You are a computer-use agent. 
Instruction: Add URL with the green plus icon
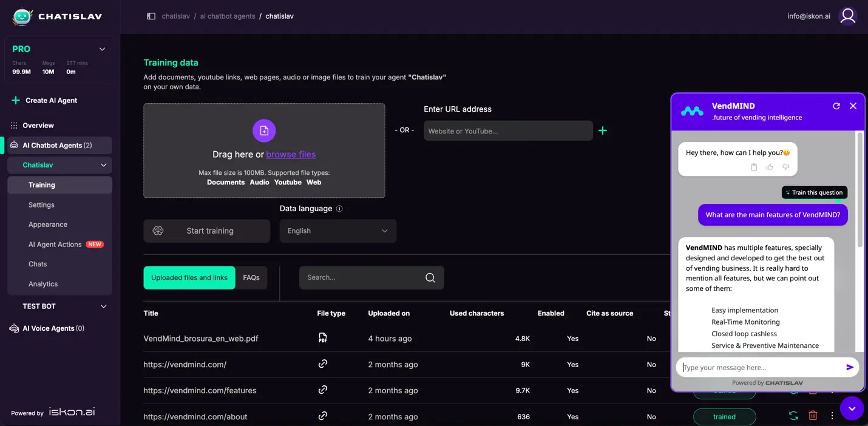pyautogui.click(x=602, y=130)
